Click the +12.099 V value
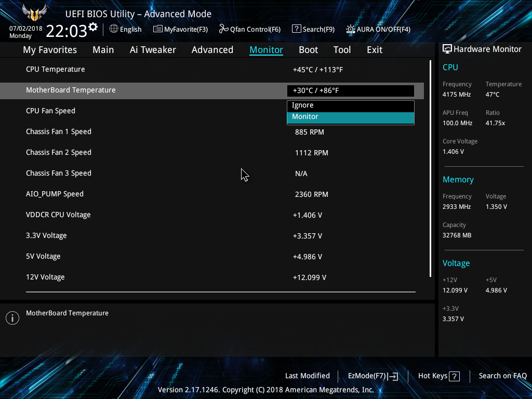 point(310,277)
